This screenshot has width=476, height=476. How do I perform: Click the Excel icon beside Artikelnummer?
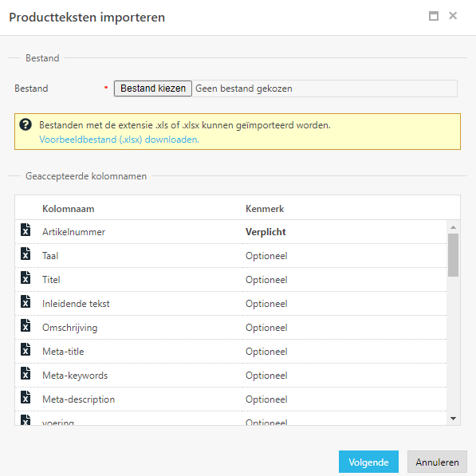[26, 230]
